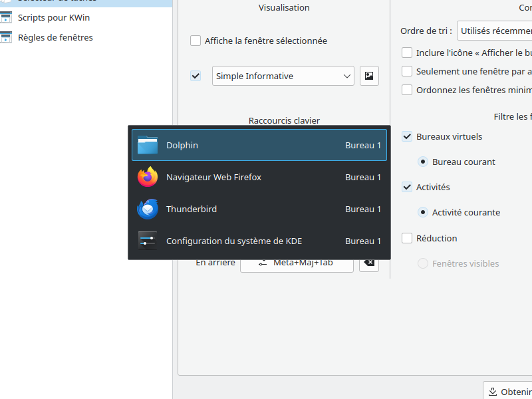Enable the Réduction checkbox
532x399 pixels.
[407, 238]
